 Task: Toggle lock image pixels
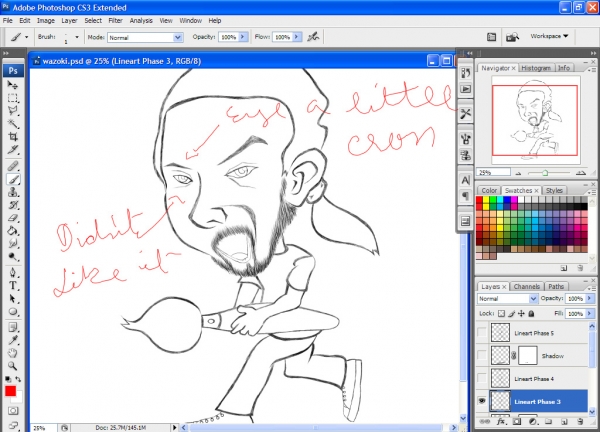coord(512,313)
